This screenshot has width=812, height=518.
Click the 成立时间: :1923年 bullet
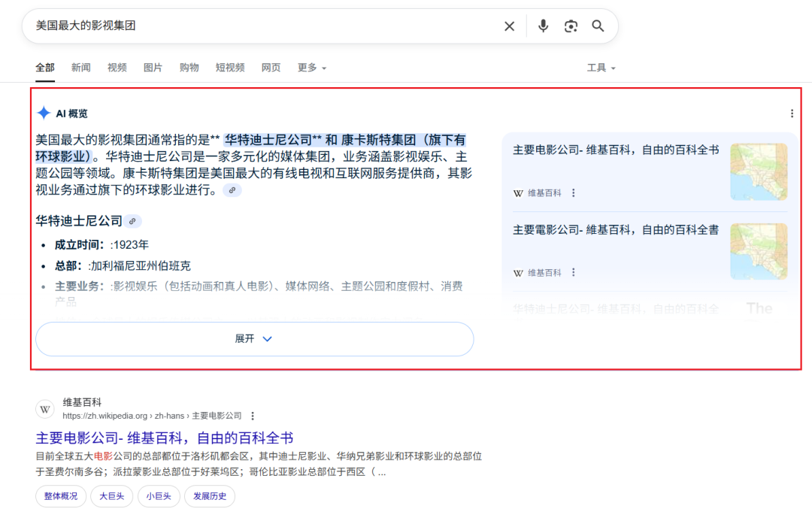pyautogui.click(x=102, y=245)
